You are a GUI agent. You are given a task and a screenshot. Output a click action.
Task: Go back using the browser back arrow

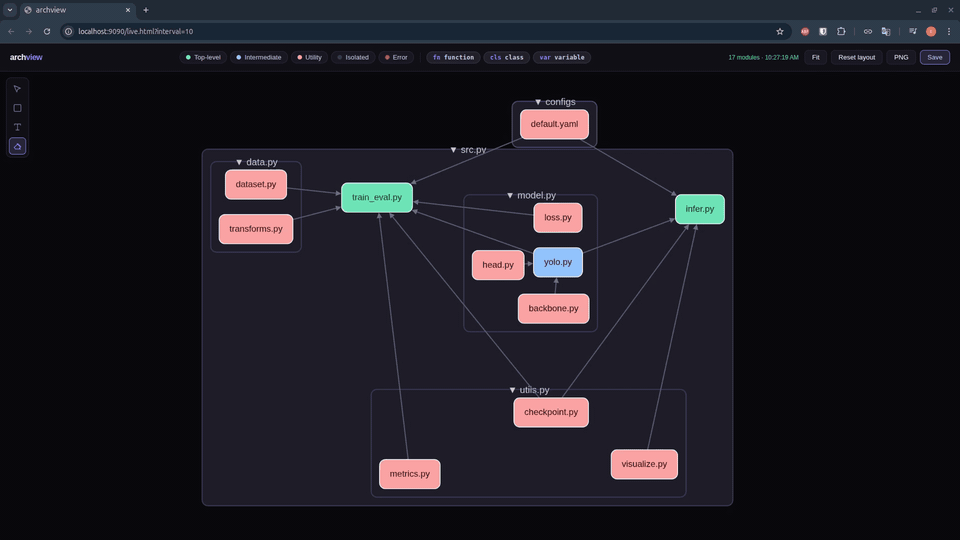click(x=11, y=31)
